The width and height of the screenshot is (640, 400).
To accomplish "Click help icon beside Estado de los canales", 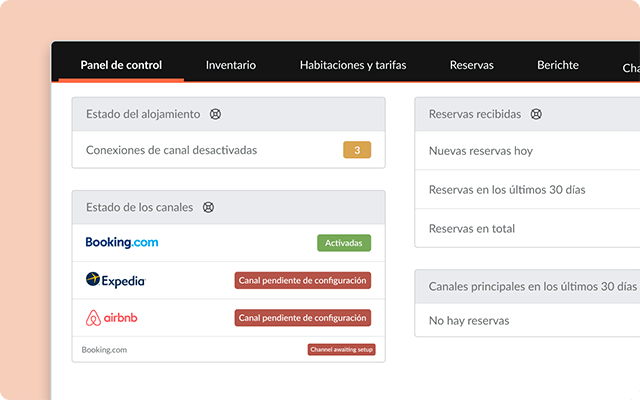I will [x=208, y=208].
